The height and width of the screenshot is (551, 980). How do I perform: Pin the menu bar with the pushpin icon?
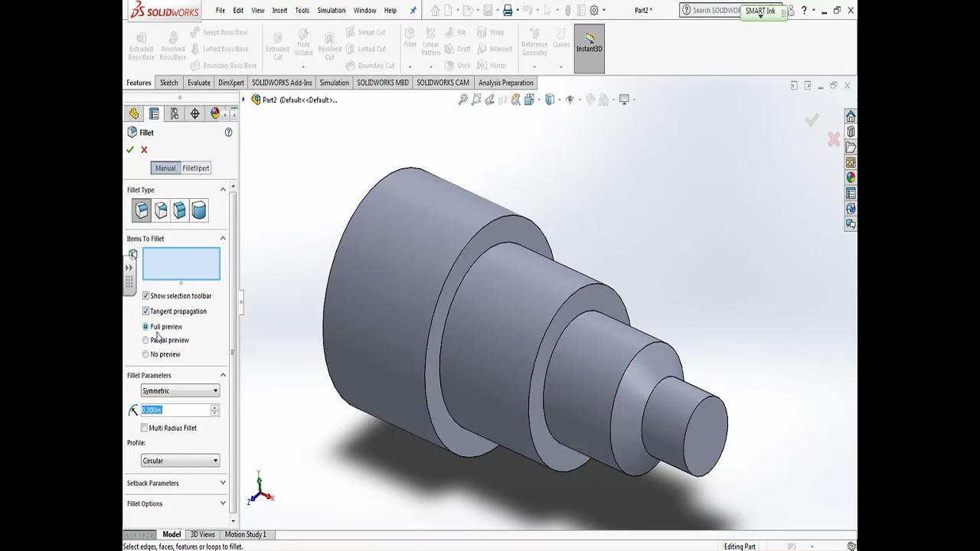pos(413,11)
